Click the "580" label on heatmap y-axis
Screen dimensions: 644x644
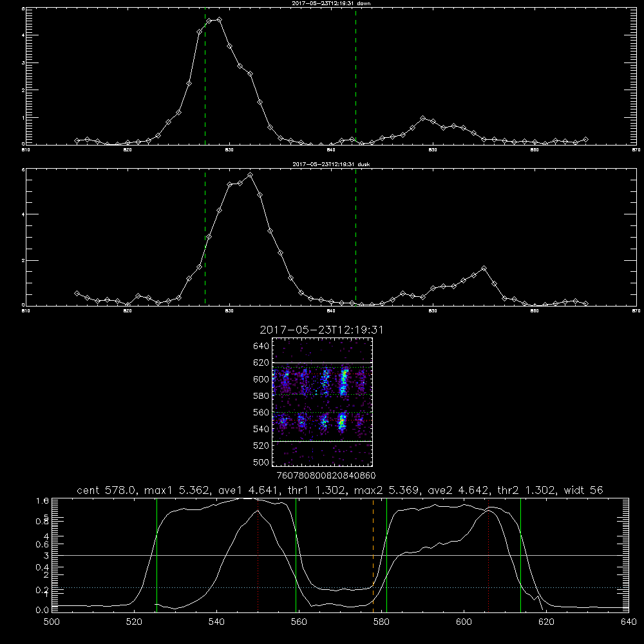pos(261,396)
